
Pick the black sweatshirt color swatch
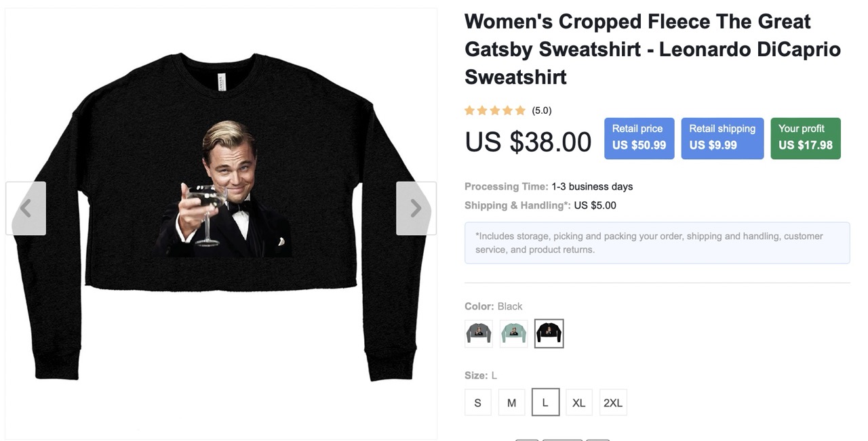[x=549, y=333]
